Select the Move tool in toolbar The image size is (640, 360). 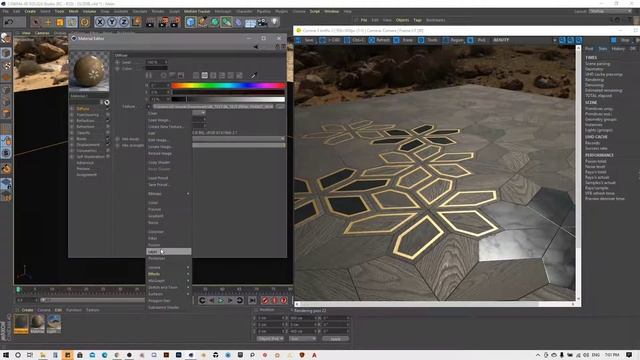tap(48, 22)
